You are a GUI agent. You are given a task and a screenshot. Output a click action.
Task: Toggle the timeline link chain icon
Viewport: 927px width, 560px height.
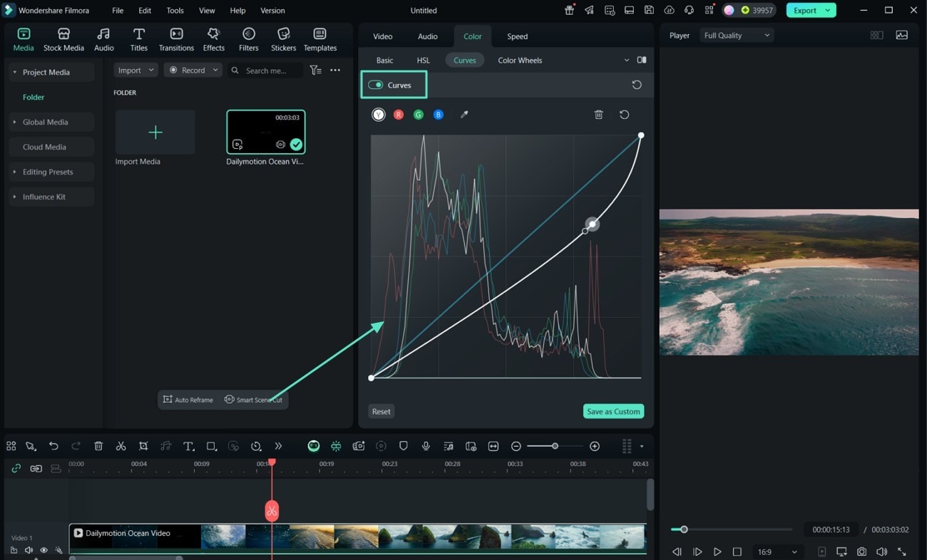[16, 468]
